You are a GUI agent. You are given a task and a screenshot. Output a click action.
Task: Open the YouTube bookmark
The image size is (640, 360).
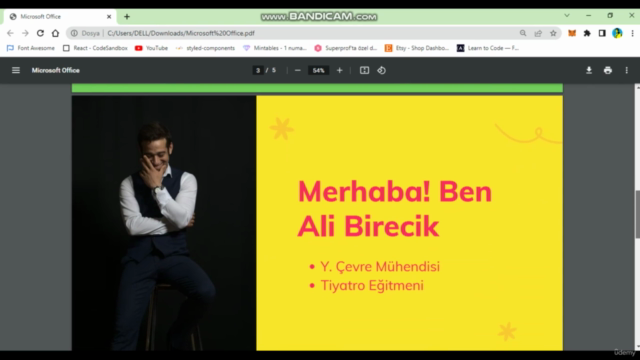click(x=151, y=48)
